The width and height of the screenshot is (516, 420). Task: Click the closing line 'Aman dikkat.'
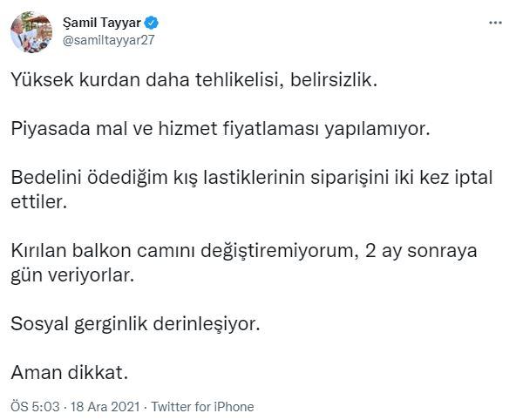[69, 373]
